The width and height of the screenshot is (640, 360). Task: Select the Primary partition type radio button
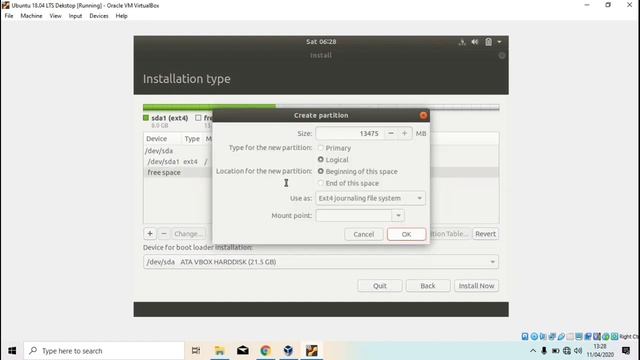click(321, 148)
